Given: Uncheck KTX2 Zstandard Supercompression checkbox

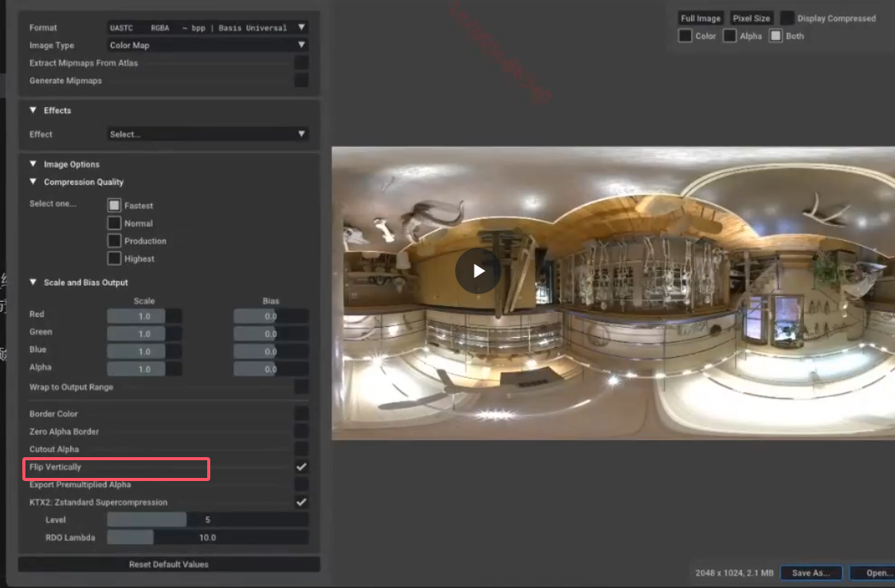Looking at the screenshot, I should tap(301, 502).
